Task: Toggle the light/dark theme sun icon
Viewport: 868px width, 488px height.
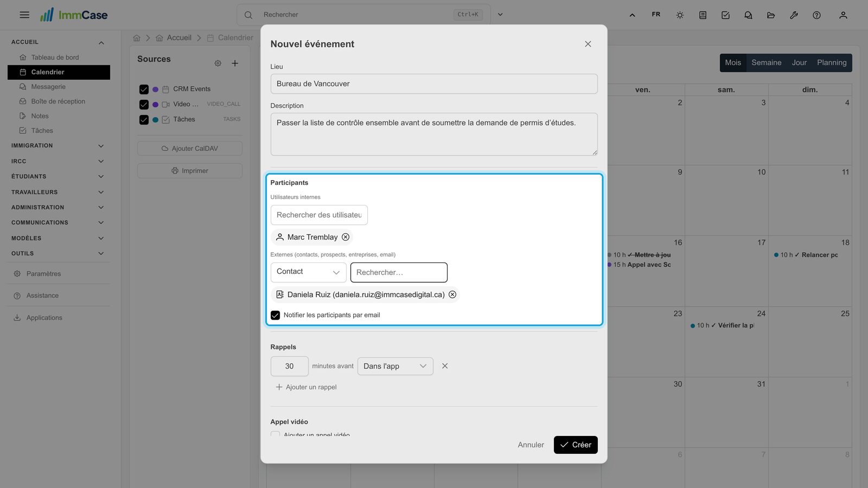Action: coord(680,15)
